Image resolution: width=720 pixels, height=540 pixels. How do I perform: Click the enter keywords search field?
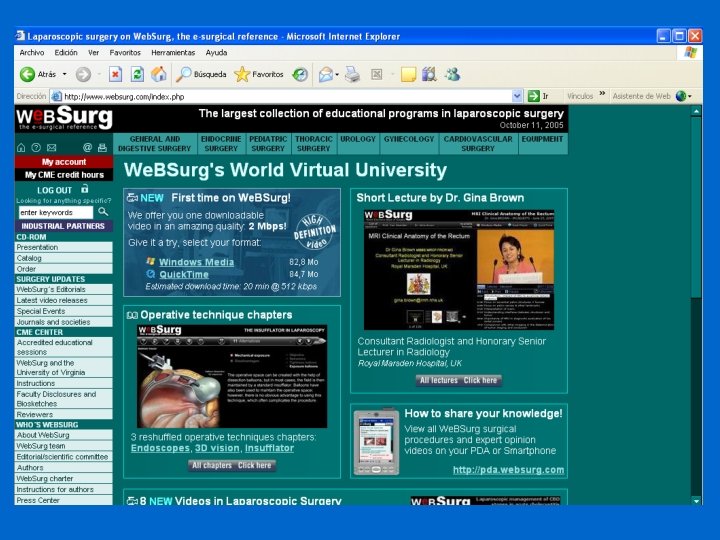[x=56, y=212]
